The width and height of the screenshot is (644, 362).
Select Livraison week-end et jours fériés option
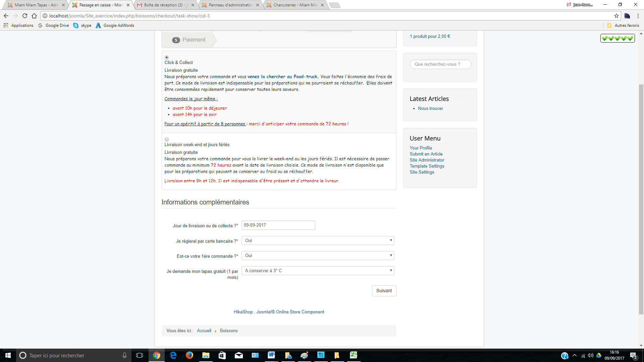167,139
